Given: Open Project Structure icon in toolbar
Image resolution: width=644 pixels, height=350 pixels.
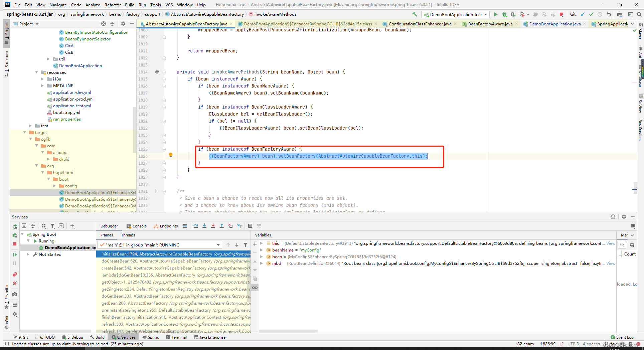Looking at the screenshot, I should (620, 14).
